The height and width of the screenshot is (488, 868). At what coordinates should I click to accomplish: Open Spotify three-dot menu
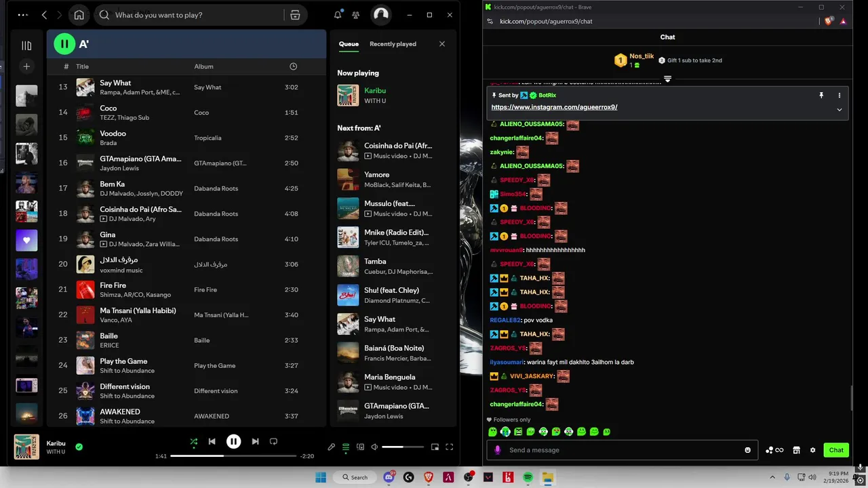click(23, 15)
